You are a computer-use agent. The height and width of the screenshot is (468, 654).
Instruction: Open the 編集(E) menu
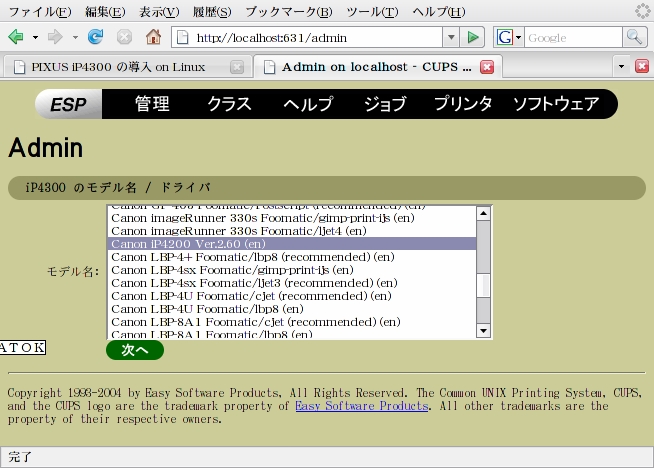(105, 12)
